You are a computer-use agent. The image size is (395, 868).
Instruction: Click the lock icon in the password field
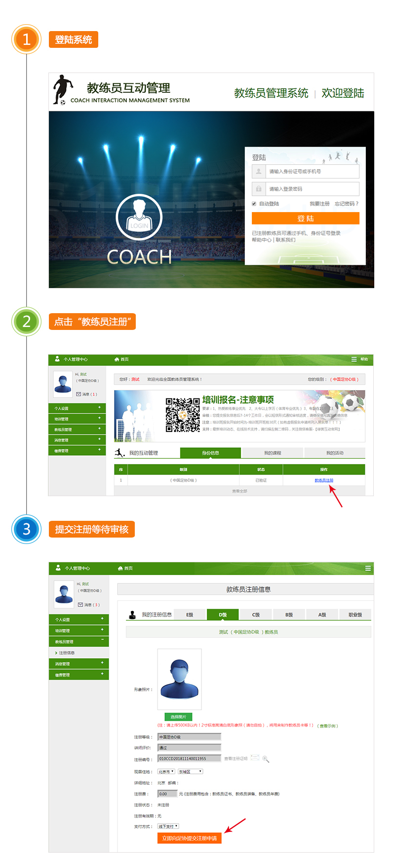259,189
